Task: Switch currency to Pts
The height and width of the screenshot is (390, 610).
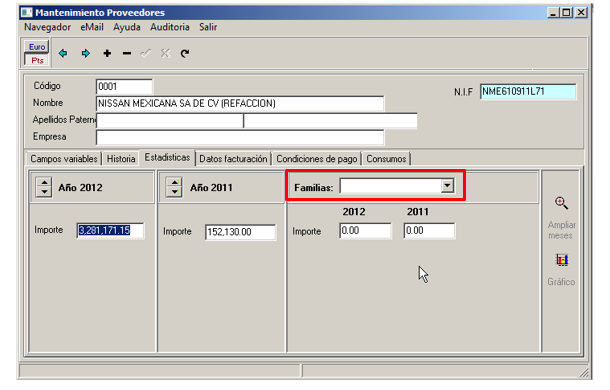Action: pos(37,60)
